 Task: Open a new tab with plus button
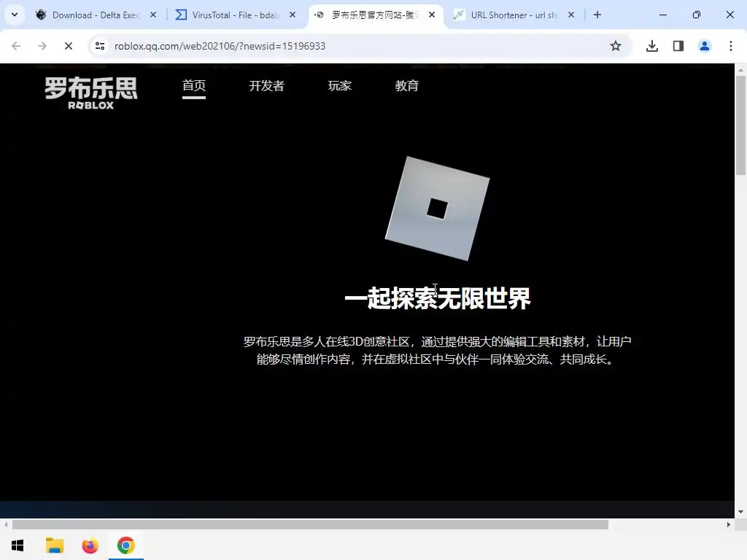pos(597,15)
